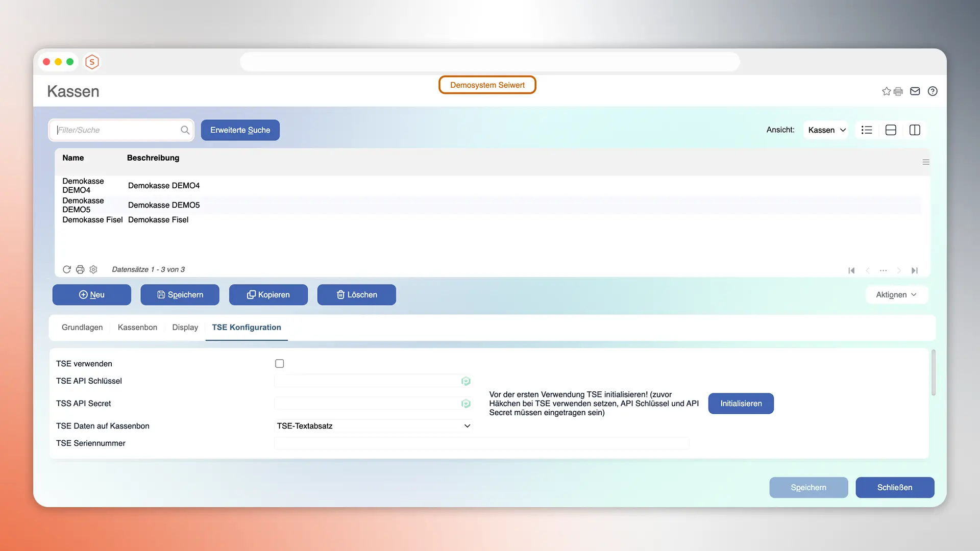This screenshot has height=551, width=980.
Task: Open the Grundlagen tab
Action: [82, 327]
